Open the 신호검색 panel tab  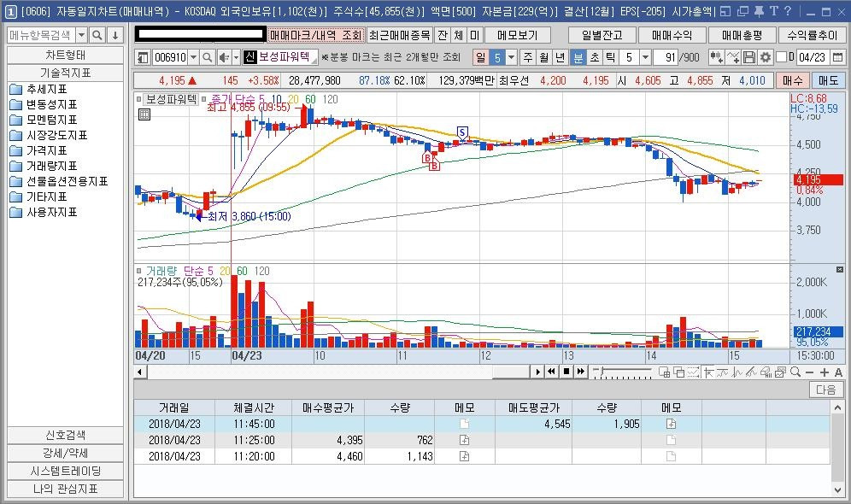[65, 435]
